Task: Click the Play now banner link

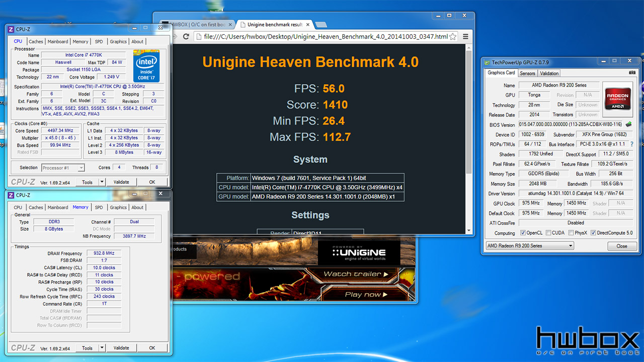Action: (x=366, y=294)
